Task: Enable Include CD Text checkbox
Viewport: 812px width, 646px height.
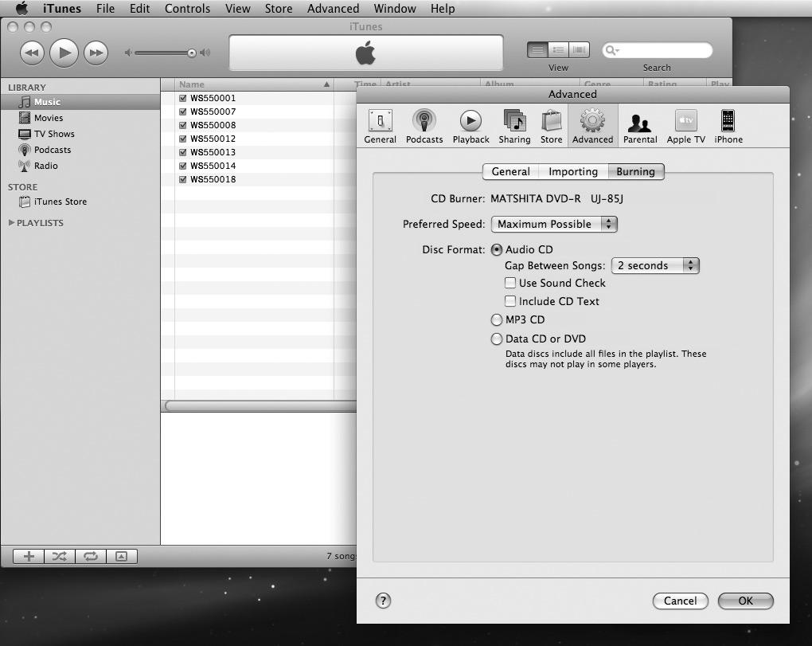Action: [510, 301]
